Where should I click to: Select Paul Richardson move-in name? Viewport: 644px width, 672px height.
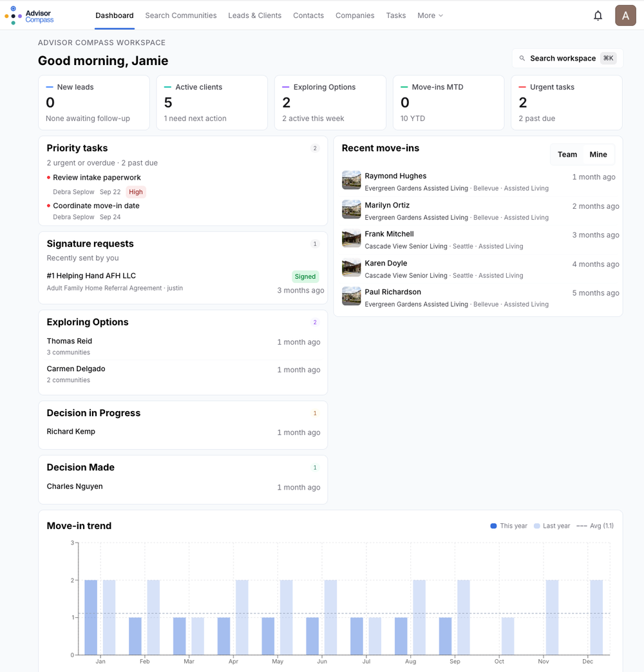[392, 292]
